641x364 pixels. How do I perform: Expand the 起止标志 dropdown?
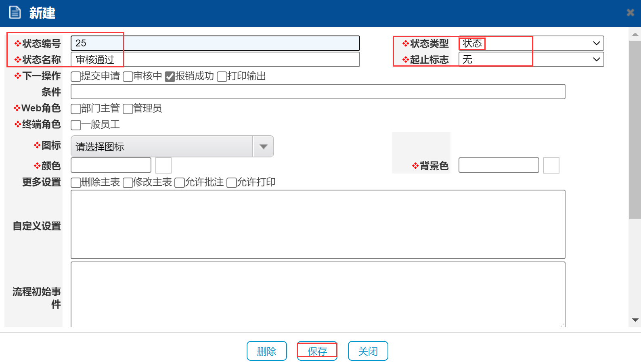click(x=531, y=59)
